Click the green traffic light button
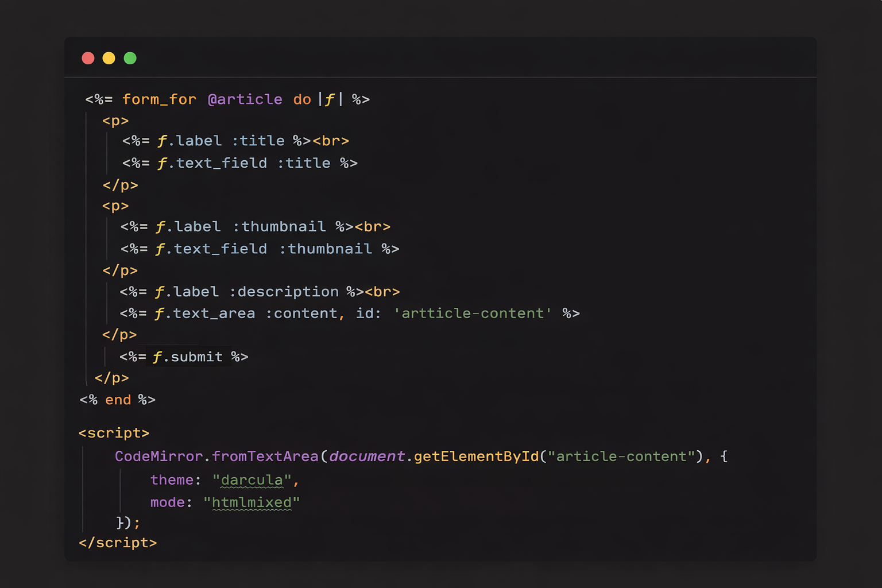882x588 pixels. tap(130, 58)
